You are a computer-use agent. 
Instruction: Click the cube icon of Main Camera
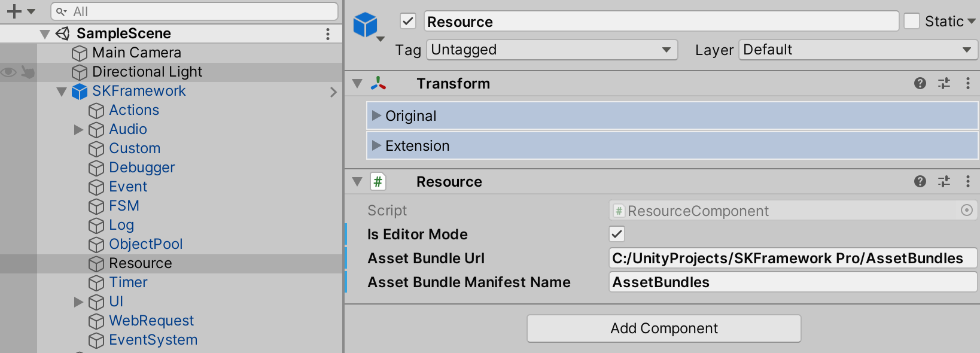(x=79, y=53)
